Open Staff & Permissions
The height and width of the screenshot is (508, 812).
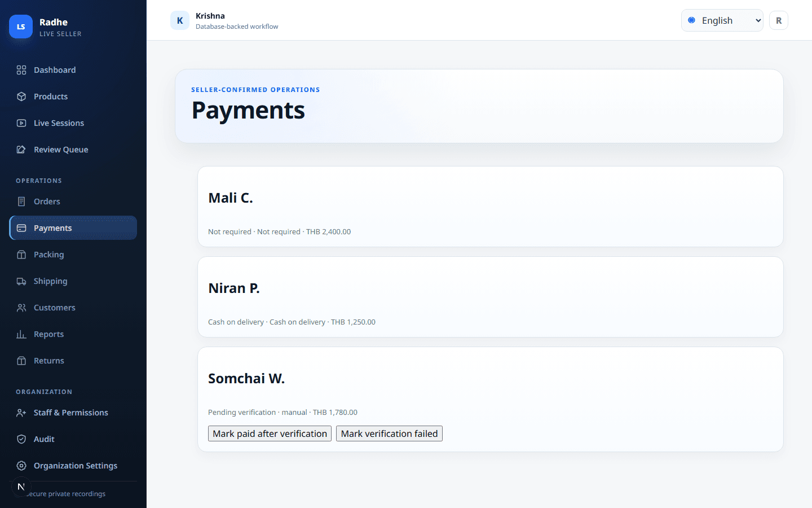(73, 413)
